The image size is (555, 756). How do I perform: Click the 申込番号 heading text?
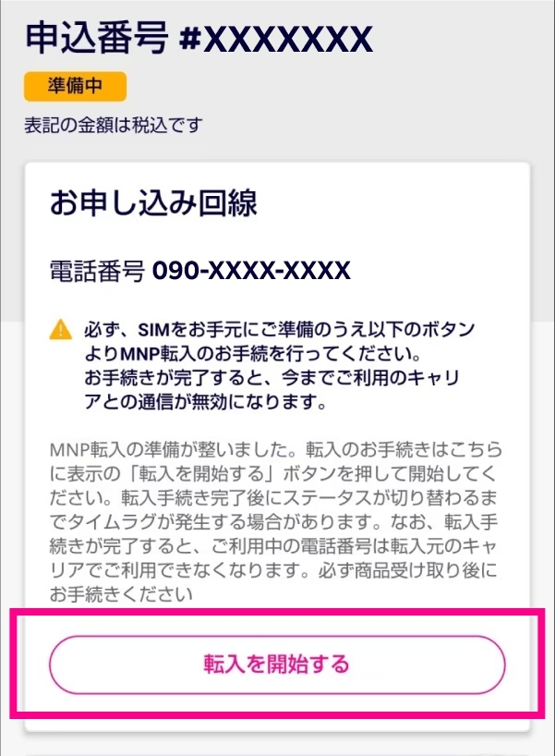pyautogui.click(x=97, y=38)
